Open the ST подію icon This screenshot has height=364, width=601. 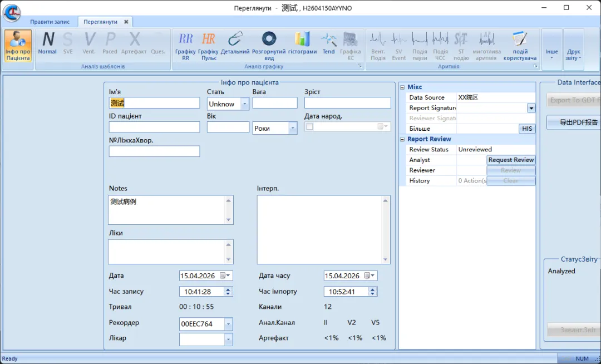461,46
